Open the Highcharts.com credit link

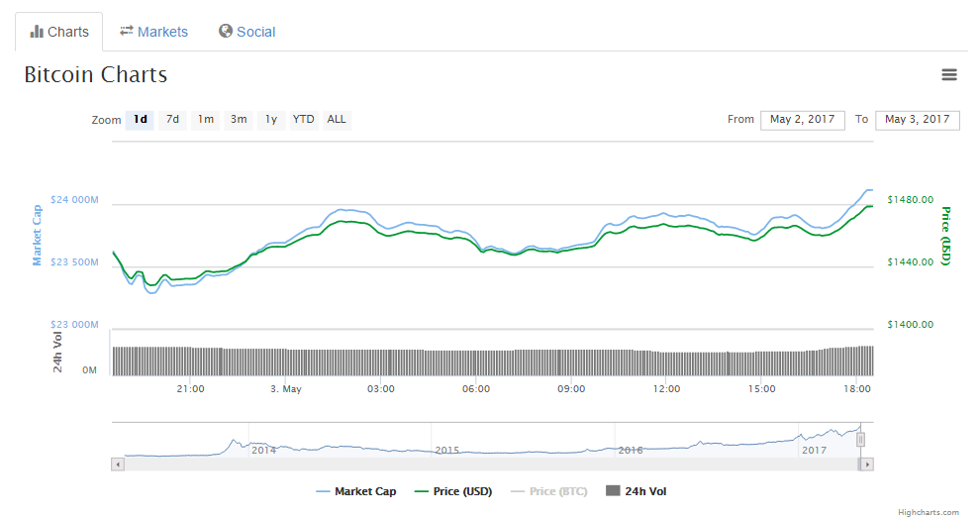tap(928, 512)
